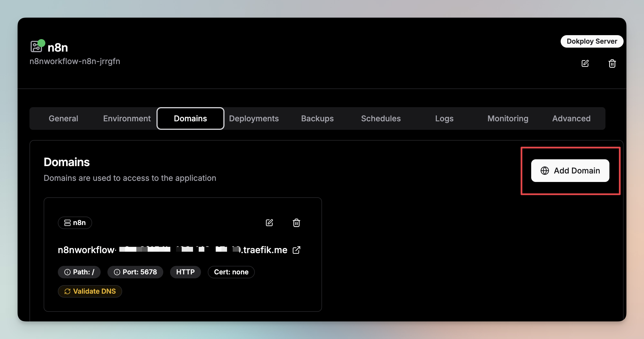Edit the n8n domain entry
Screen dimensions: 644x339
click(269, 223)
